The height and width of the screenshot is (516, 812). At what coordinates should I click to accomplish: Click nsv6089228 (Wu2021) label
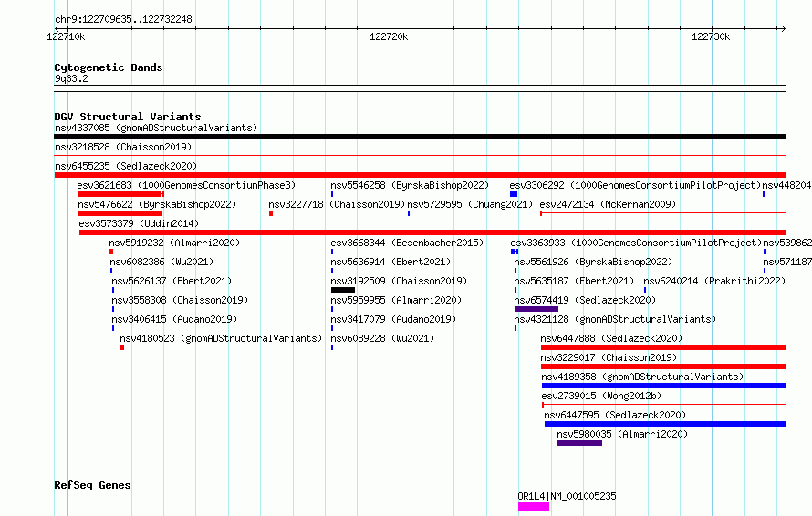[382, 338]
